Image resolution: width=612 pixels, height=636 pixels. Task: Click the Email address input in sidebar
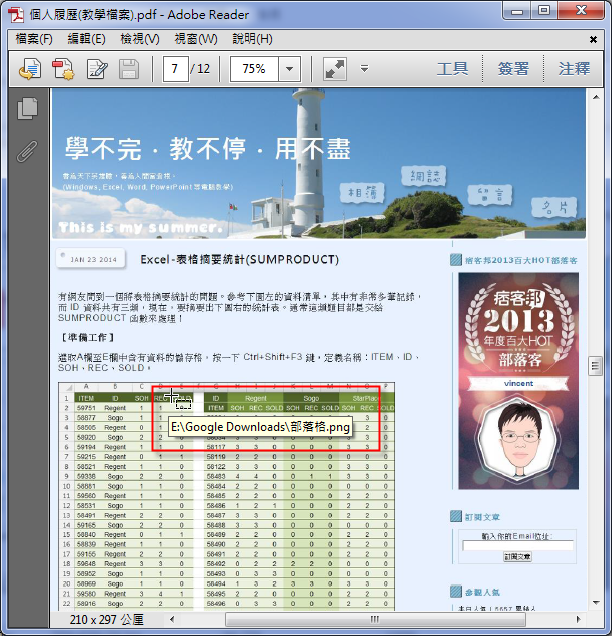tap(518, 546)
